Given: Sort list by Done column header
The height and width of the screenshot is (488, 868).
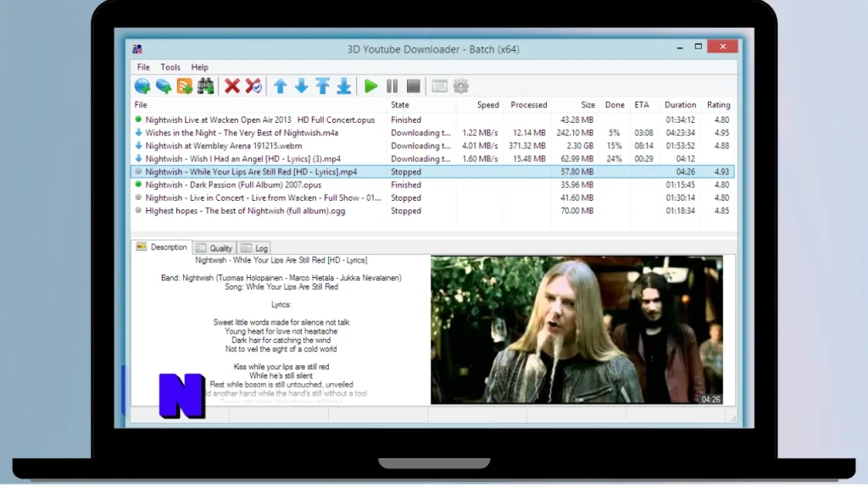Looking at the screenshot, I should [x=615, y=104].
